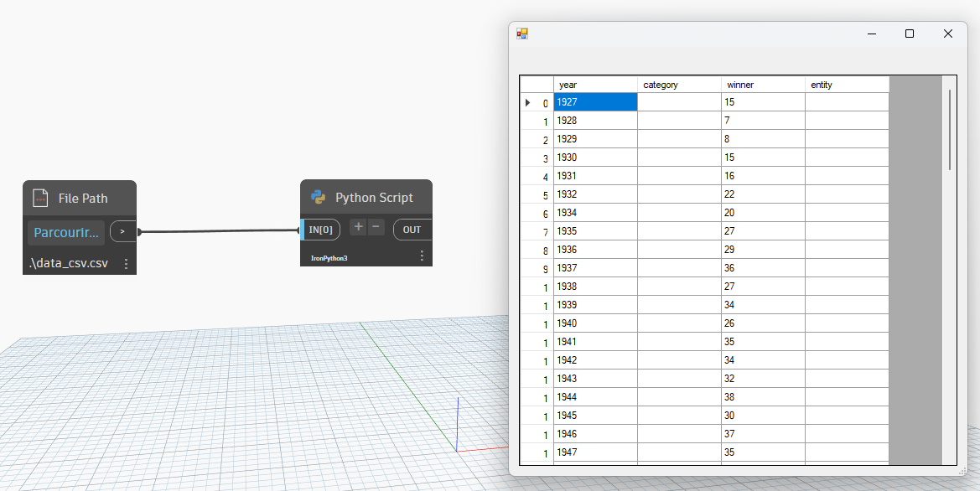
Task: Select the year cell 1946
Action: point(595,433)
